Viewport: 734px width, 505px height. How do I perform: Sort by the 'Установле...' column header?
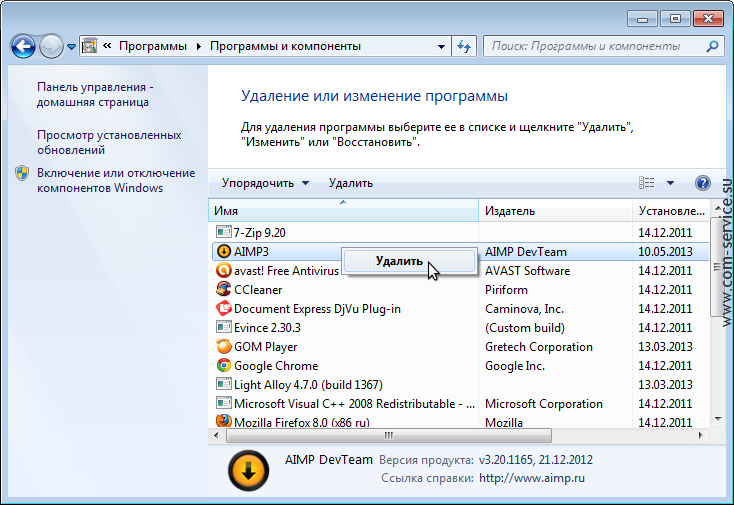pyautogui.click(x=671, y=211)
